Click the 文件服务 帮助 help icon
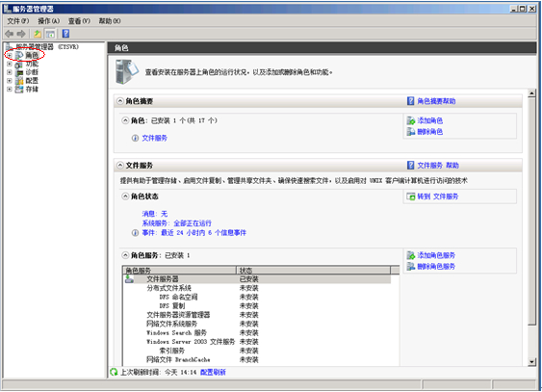The height and width of the screenshot is (392, 542). [x=411, y=166]
